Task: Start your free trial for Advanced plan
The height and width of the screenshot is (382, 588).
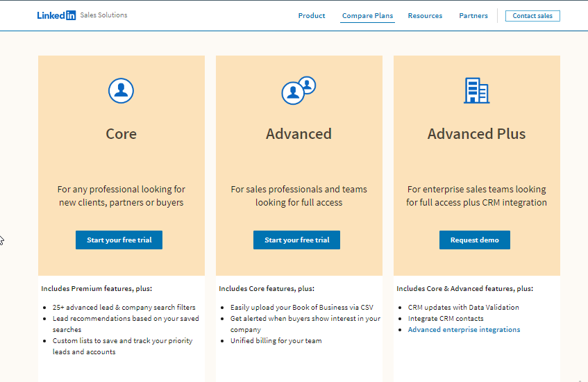Action: pos(296,240)
